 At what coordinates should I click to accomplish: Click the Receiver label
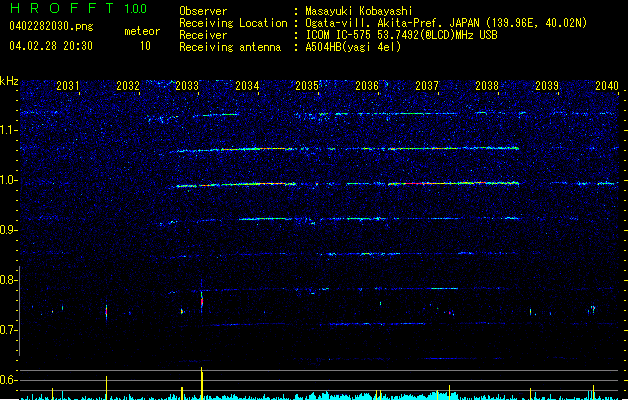pos(203,35)
